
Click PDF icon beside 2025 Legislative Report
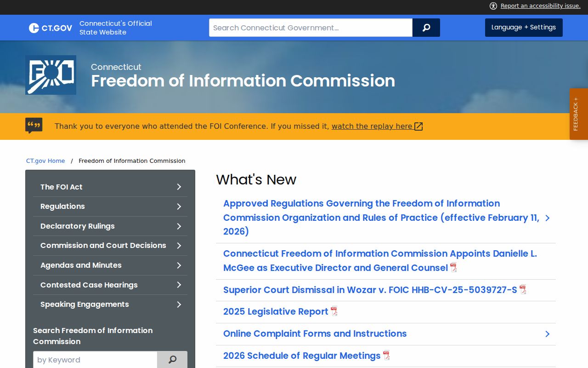tap(334, 311)
